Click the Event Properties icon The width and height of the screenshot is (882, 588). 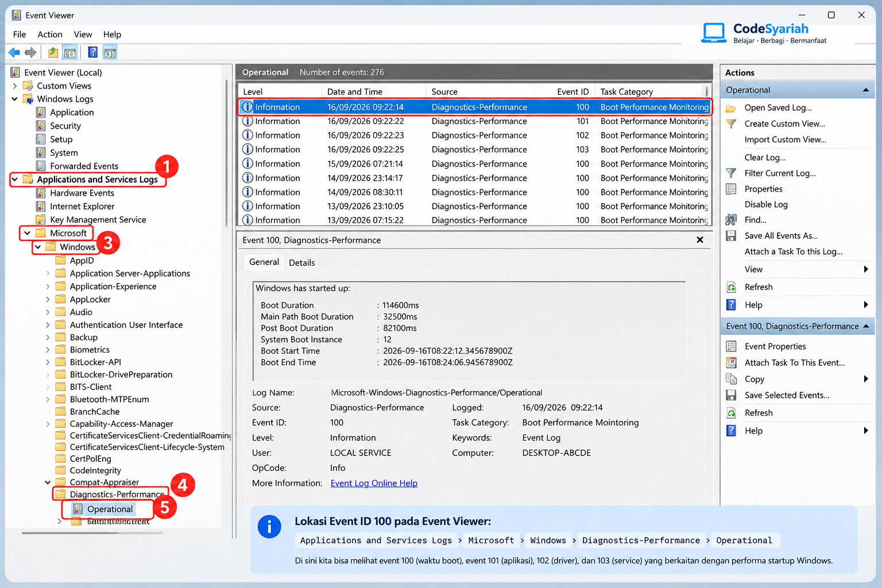731,346
